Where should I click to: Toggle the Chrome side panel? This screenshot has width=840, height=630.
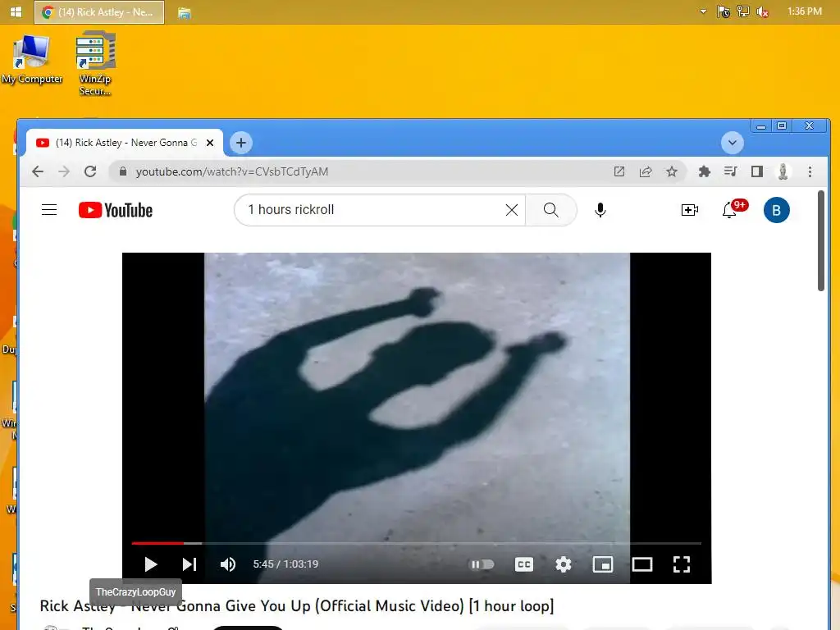coord(756,171)
